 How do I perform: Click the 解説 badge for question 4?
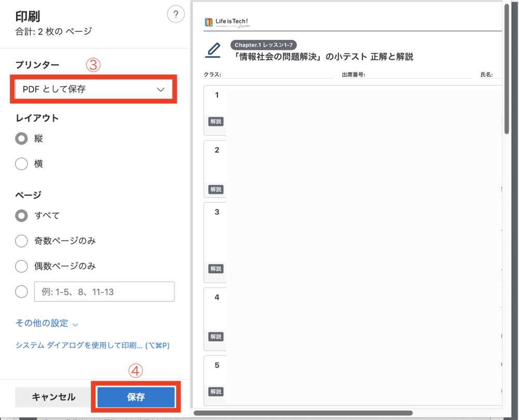pos(215,337)
